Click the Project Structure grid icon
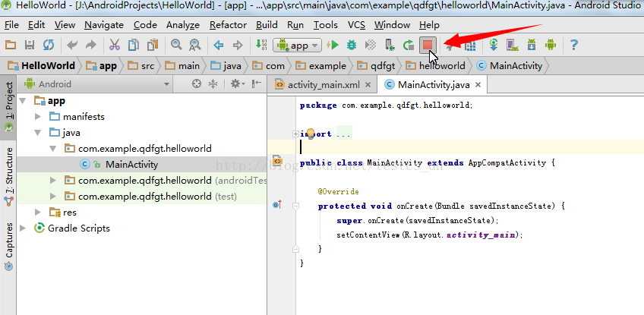Screen dimensions: 644x315 (x=470, y=46)
